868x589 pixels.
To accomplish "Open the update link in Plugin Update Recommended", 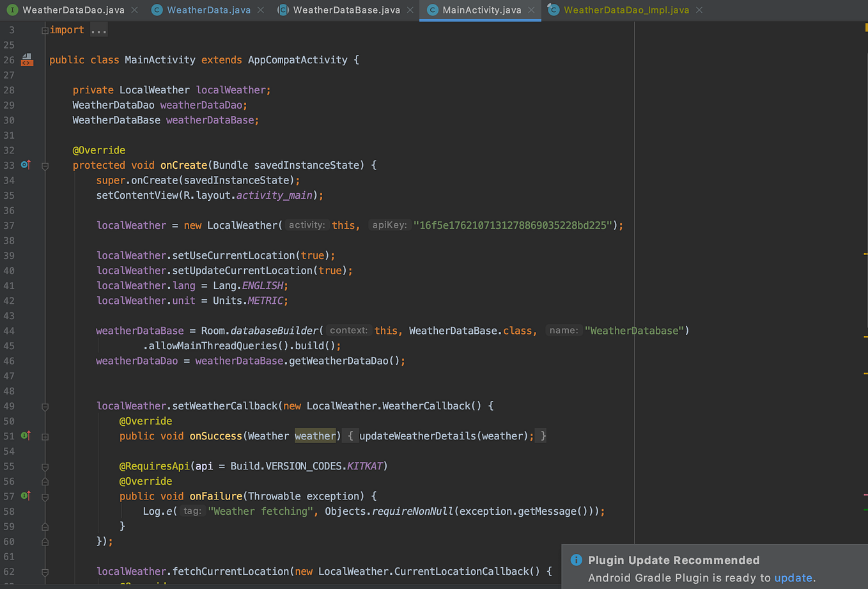I will (x=793, y=577).
